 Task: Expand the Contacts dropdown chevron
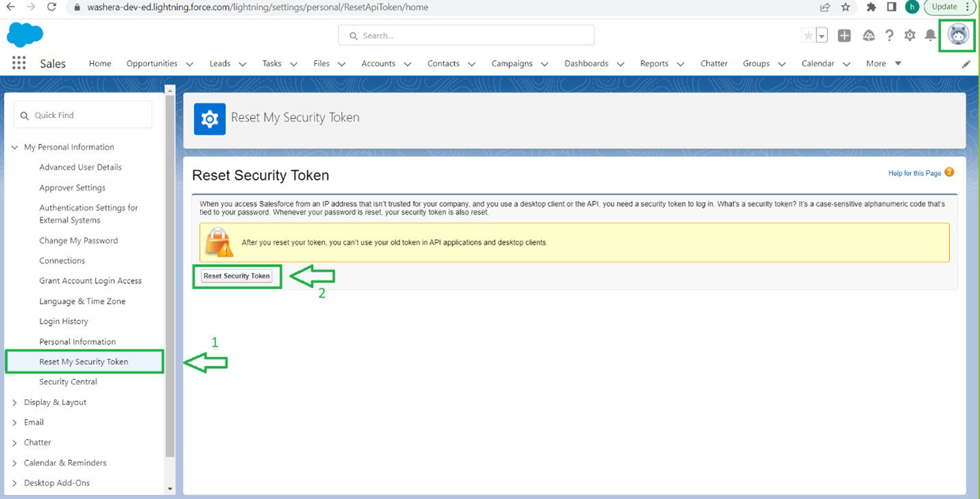click(x=471, y=64)
